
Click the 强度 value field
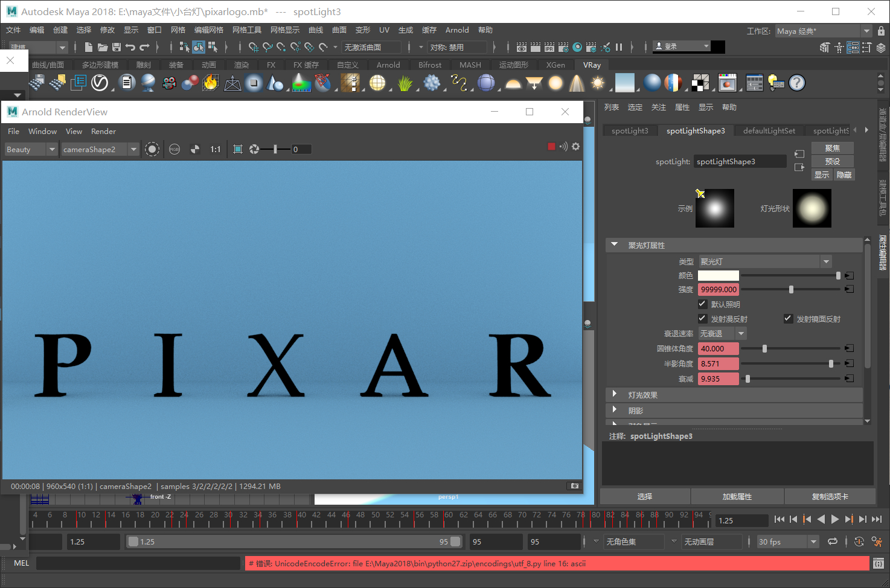(719, 289)
